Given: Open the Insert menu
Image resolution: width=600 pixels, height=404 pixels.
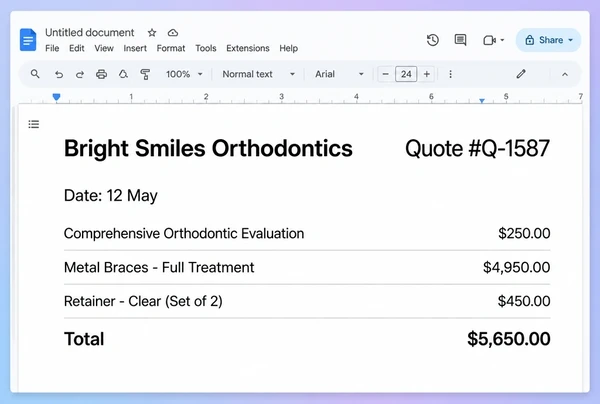Looking at the screenshot, I should point(135,48).
